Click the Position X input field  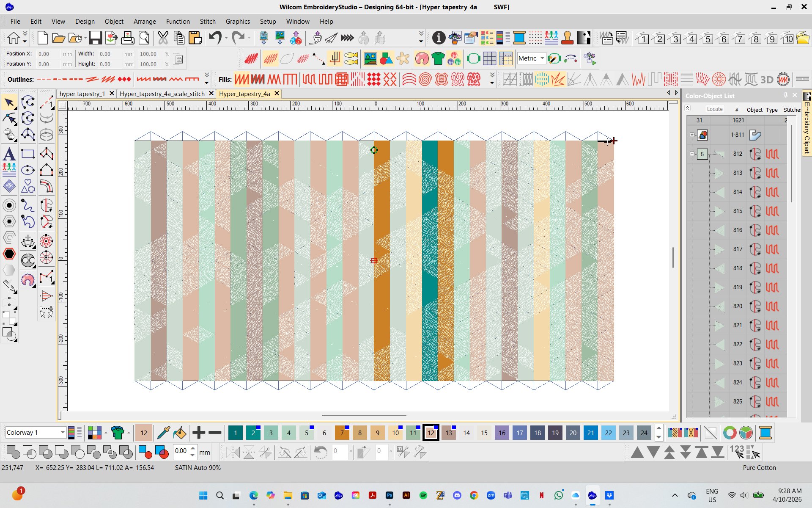(x=48, y=54)
